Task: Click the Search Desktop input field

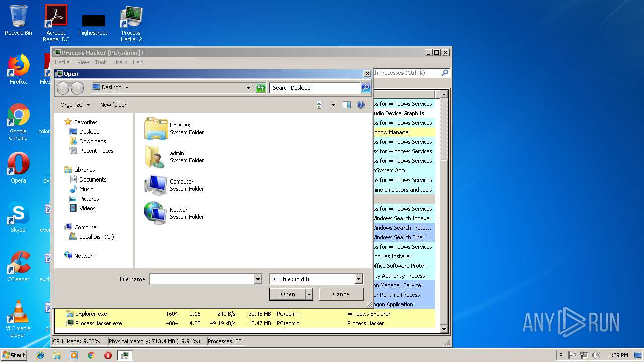Action: click(x=315, y=88)
